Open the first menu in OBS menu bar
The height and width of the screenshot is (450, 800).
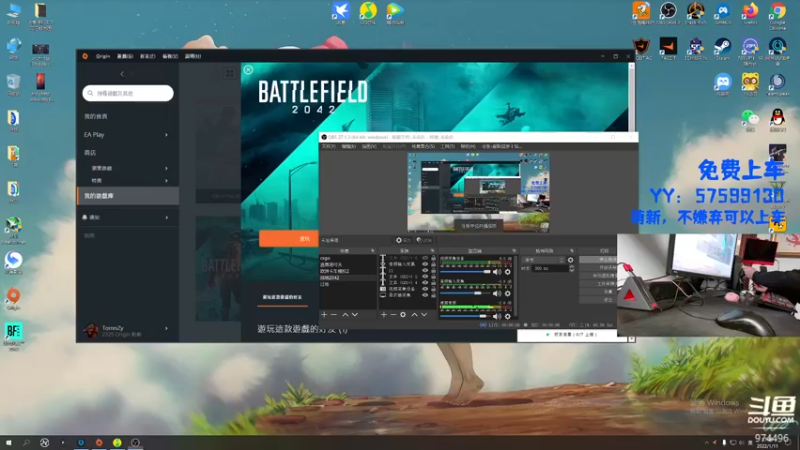pyautogui.click(x=329, y=146)
